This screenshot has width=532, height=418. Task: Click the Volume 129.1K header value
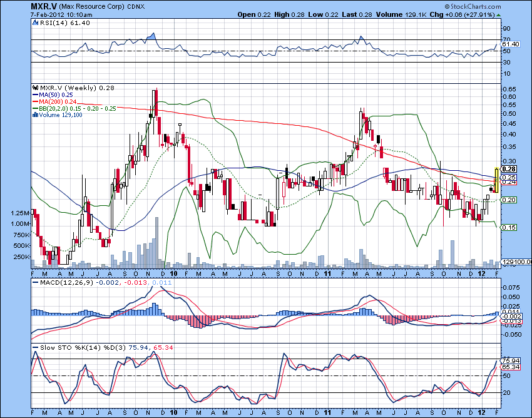point(402,14)
